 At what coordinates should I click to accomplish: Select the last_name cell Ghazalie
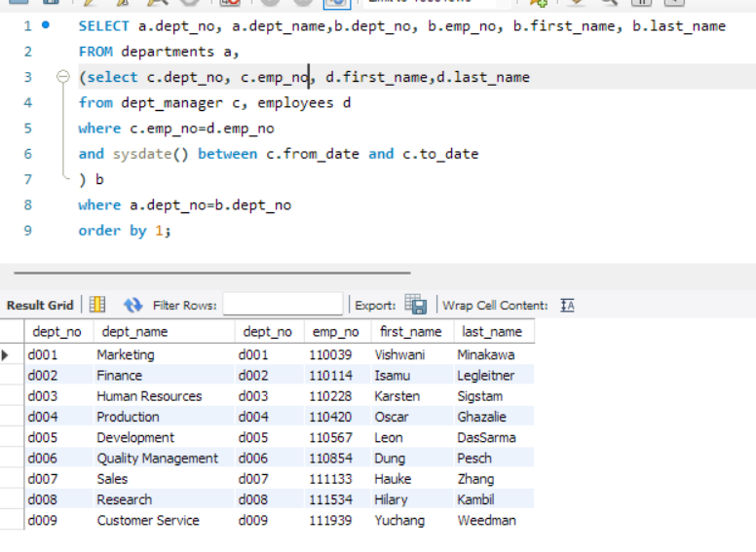tap(494, 417)
